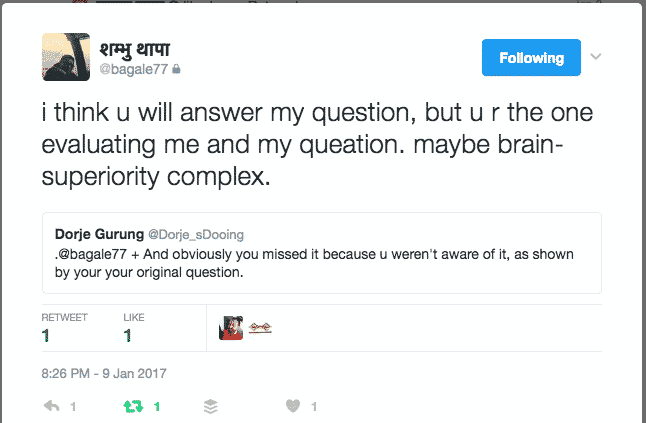Expand the chevron menu beside Following
Viewport: 646px width, 423px height.
click(x=596, y=56)
